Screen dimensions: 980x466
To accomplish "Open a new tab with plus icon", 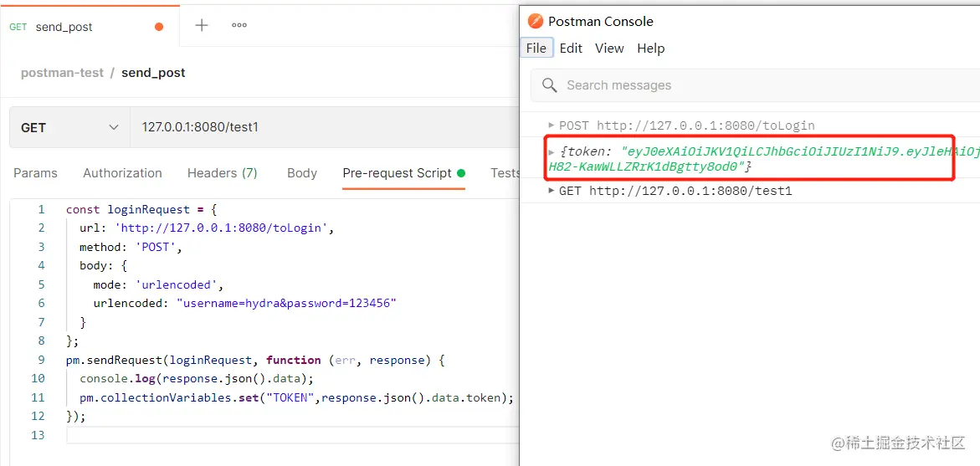I will (201, 26).
